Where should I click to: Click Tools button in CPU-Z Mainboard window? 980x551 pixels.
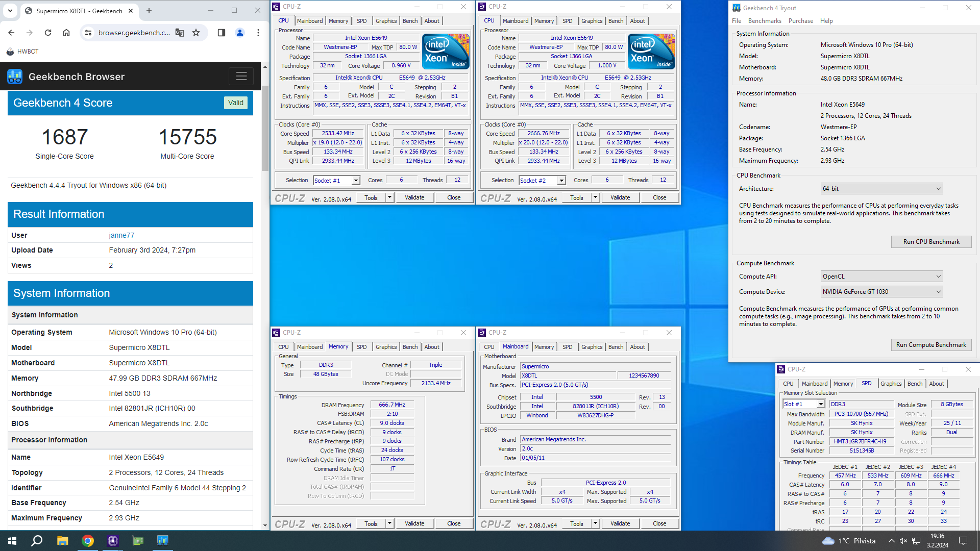pos(577,523)
